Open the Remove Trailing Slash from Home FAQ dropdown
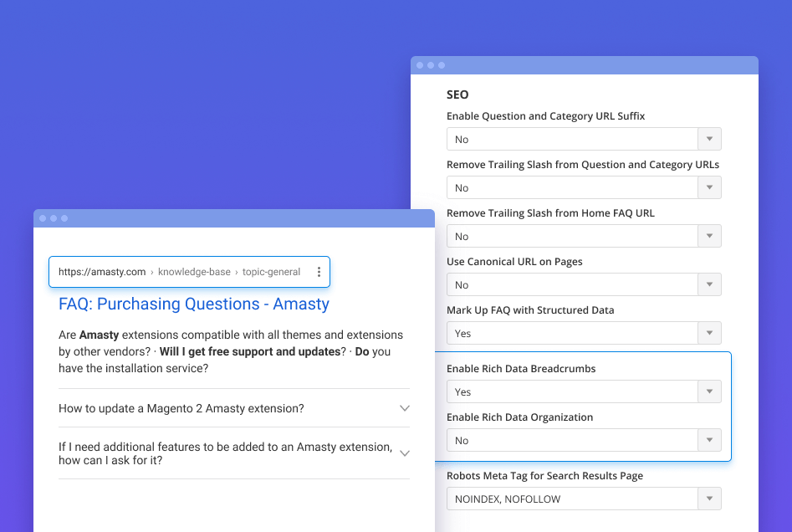 (x=709, y=237)
